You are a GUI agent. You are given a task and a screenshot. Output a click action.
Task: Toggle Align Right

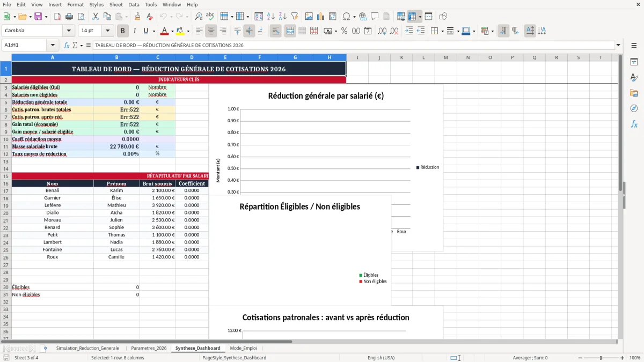(223, 31)
